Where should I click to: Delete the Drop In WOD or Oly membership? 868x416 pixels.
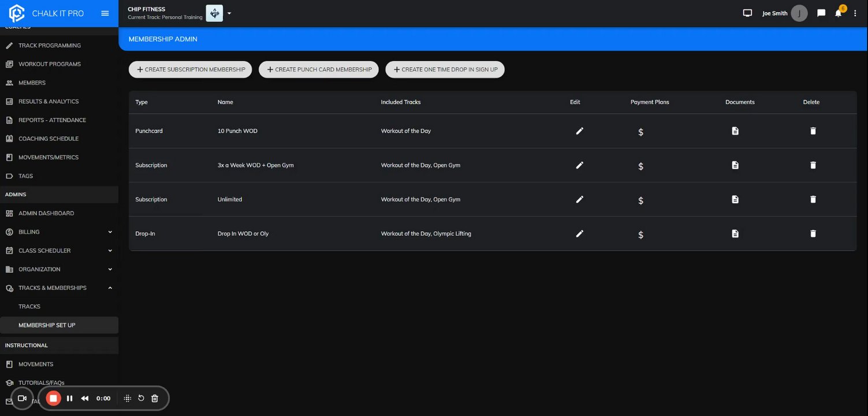[813, 233]
